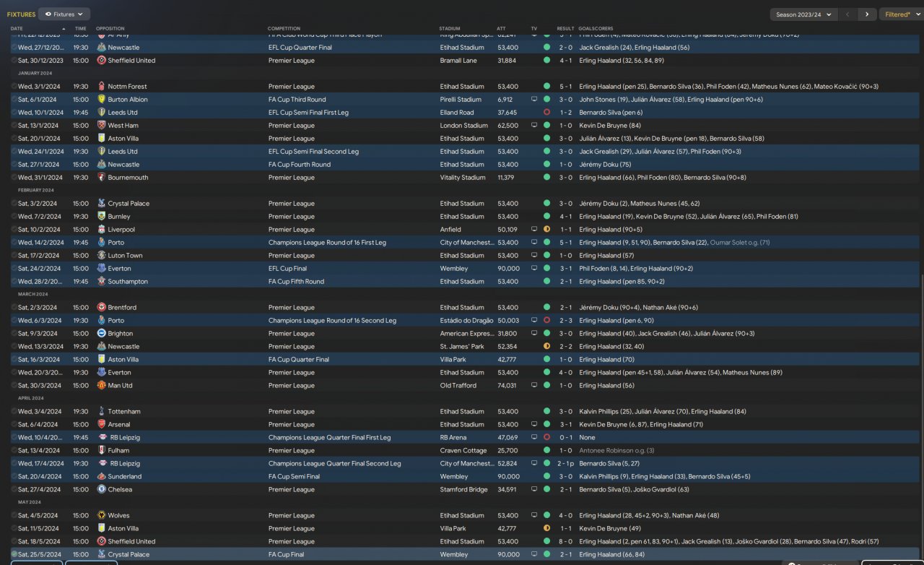Click the Man Utd club badge

[x=101, y=386]
